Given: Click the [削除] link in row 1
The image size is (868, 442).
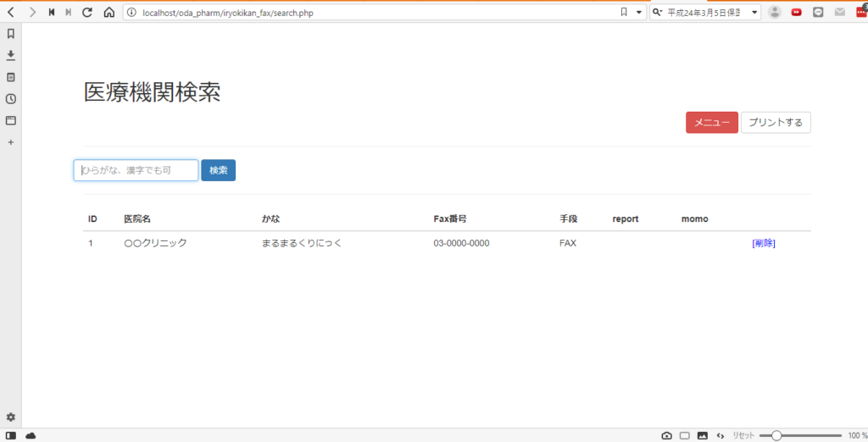Looking at the screenshot, I should tap(763, 243).
